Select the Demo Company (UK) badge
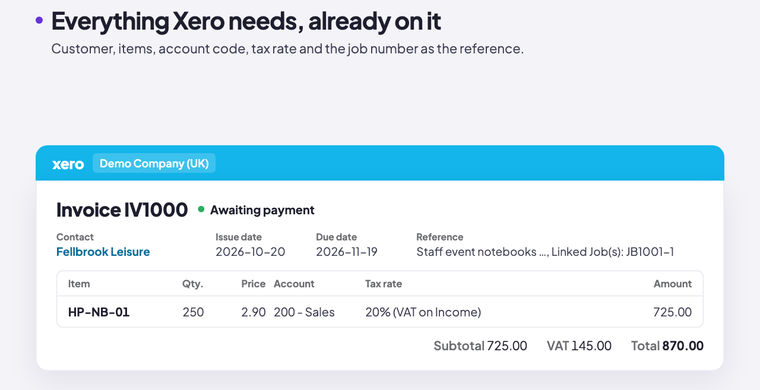 (154, 163)
